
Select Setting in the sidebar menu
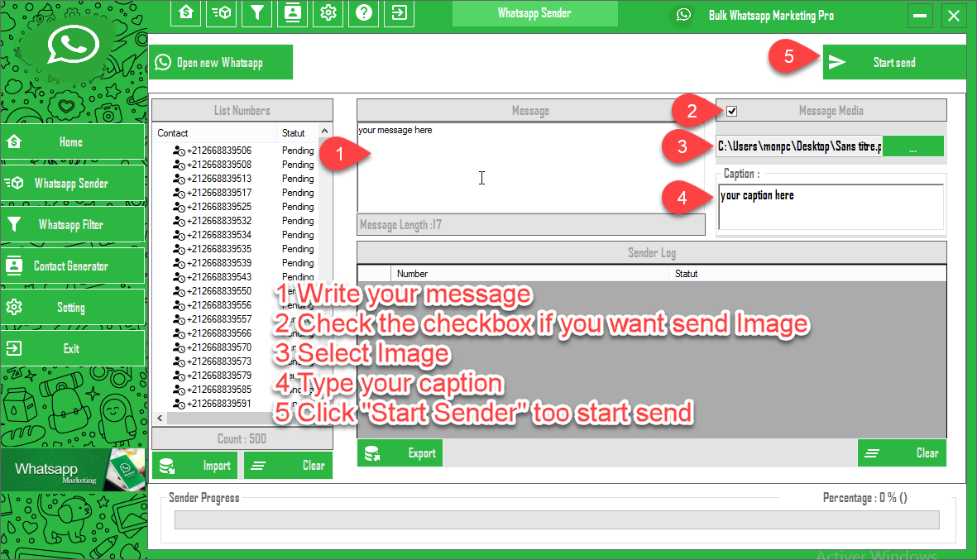coord(73,307)
